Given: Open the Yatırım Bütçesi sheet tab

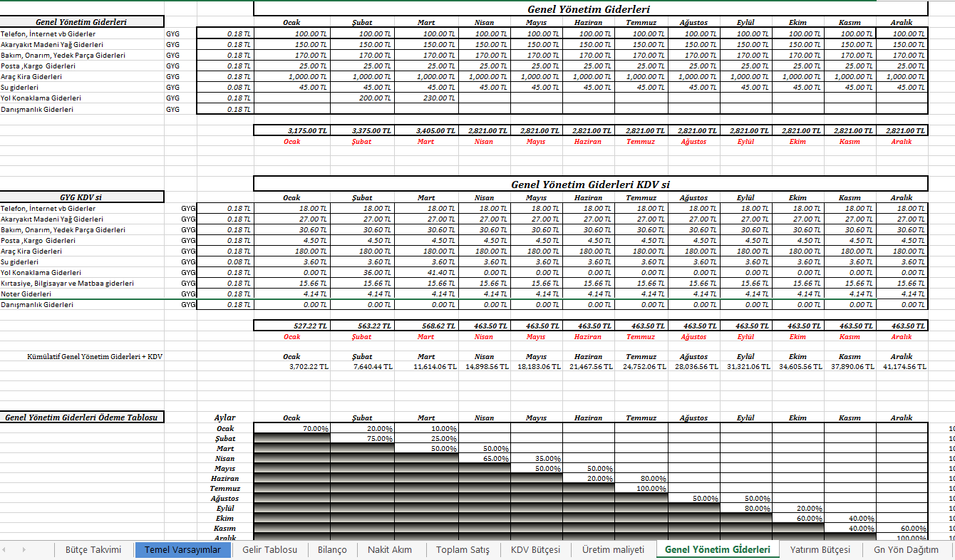Looking at the screenshot, I should click(x=820, y=550).
